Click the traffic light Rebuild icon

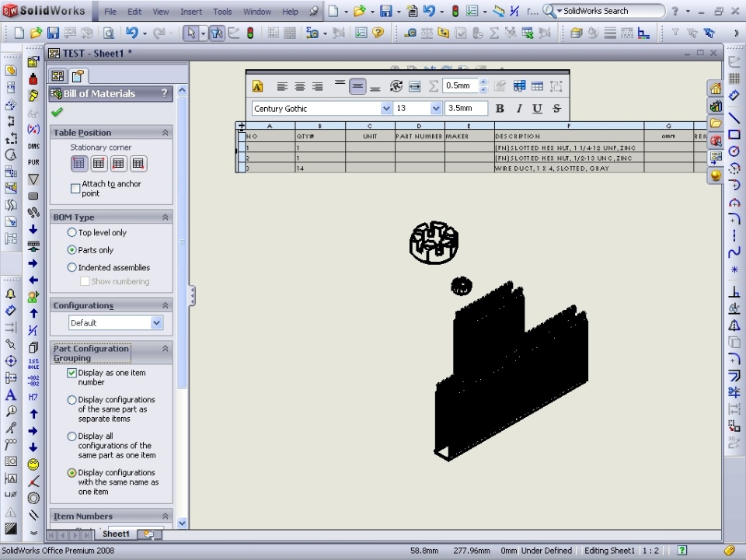[x=250, y=33]
